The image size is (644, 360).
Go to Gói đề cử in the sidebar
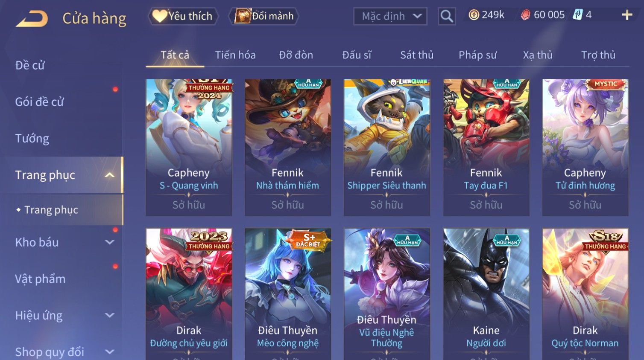39,102
